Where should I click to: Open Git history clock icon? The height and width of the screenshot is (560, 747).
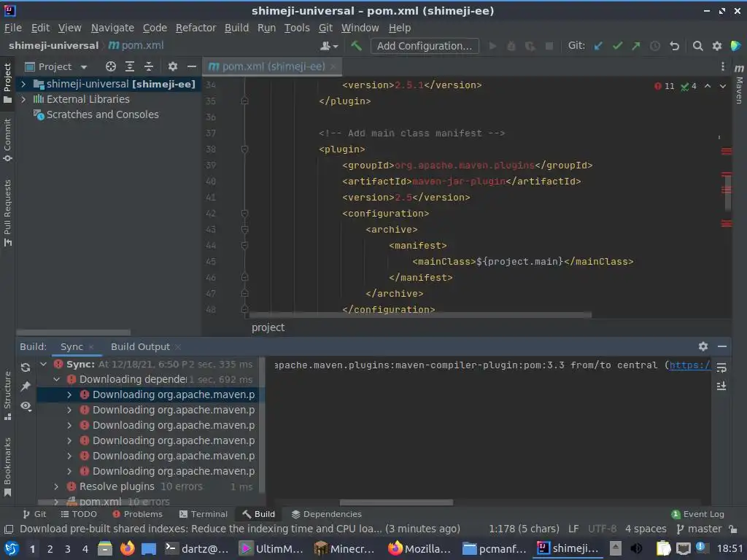655,46
